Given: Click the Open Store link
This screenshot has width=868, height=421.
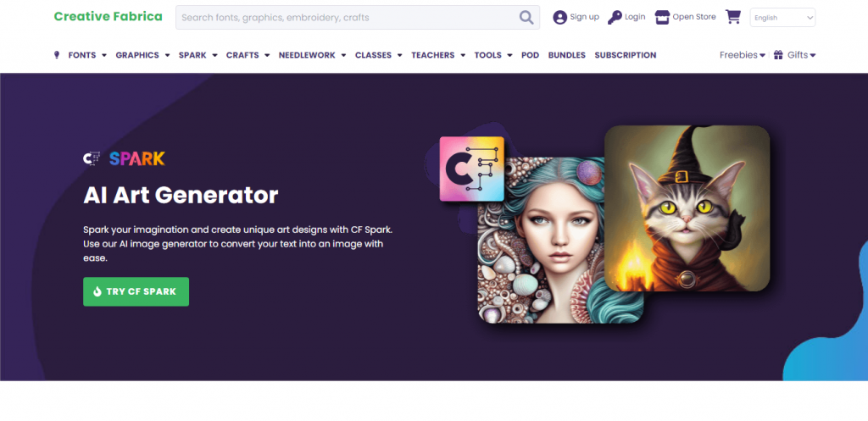Looking at the screenshot, I should [x=694, y=17].
